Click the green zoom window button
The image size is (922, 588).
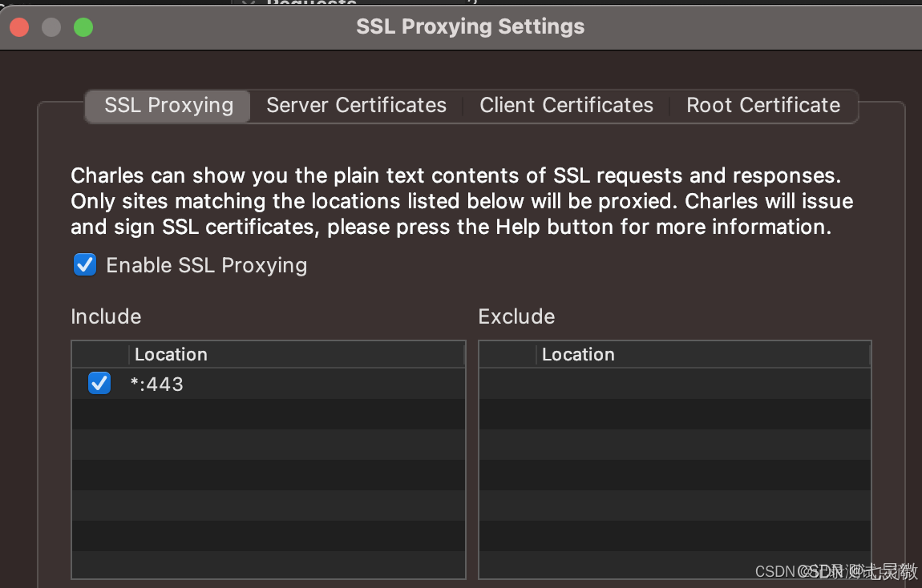pos(83,27)
